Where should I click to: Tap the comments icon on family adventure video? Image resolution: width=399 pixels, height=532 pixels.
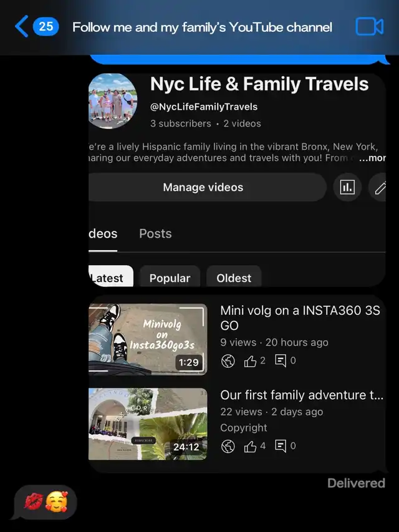point(281,446)
